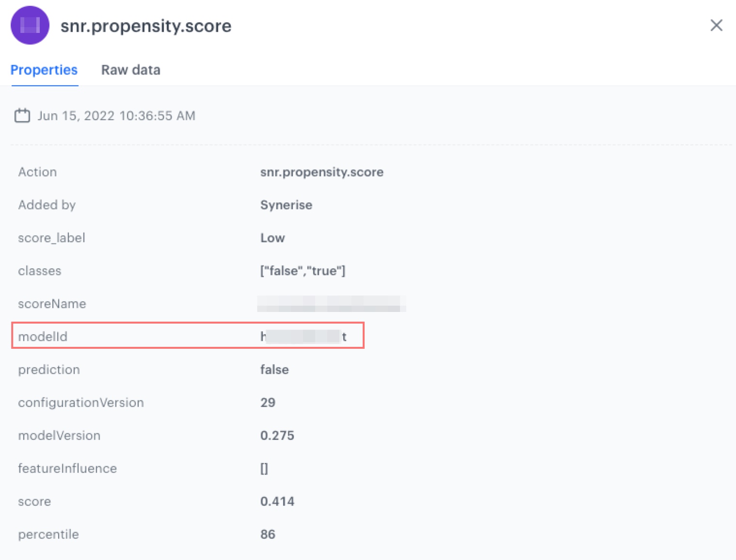
Task: Select the snr.propensity.score action value
Action: pyautogui.click(x=322, y=172)
